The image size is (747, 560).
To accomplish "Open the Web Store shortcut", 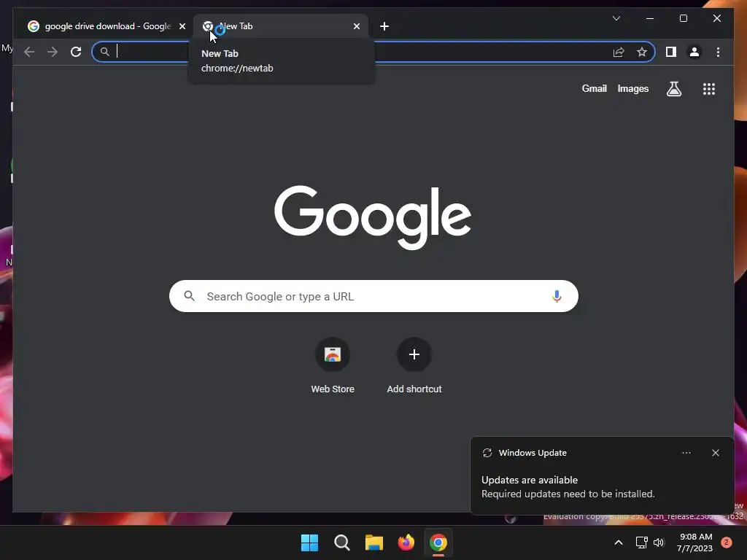I will [x=333, y=366].
